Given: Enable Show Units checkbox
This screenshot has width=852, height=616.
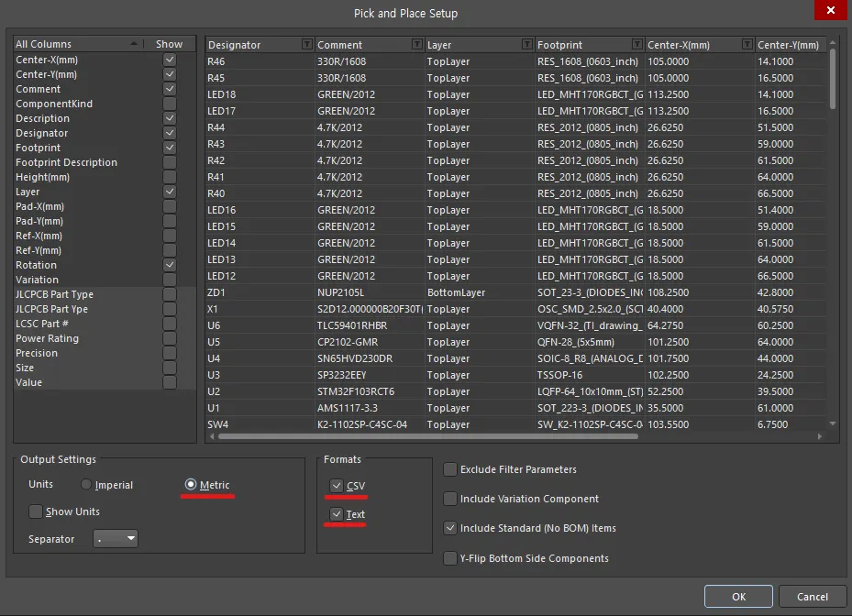Looking at the screenshot, I should tap(36, 511).
